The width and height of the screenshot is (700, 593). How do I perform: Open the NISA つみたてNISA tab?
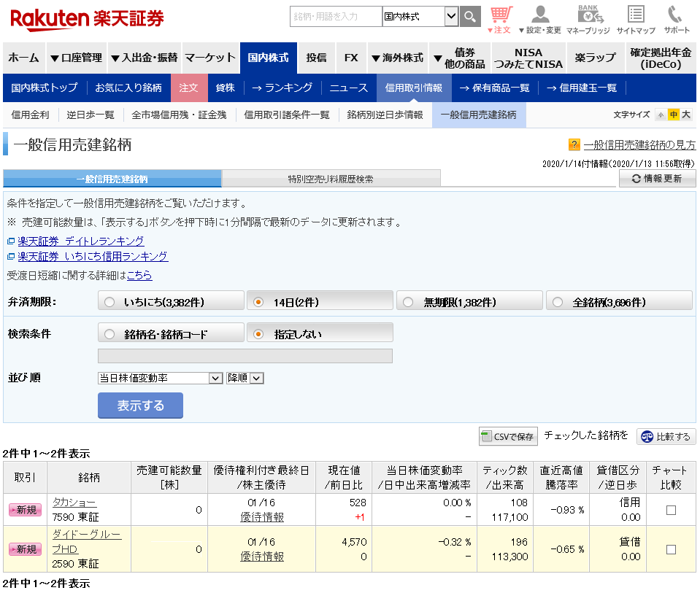coord(528,58)
